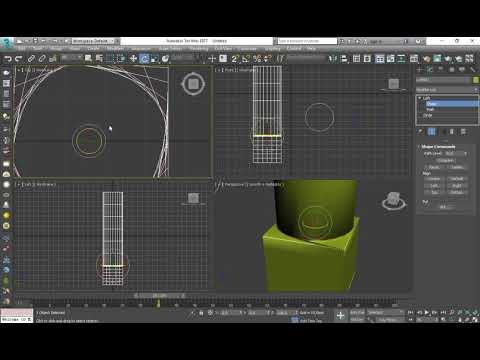Open the named selection sets dropdown
Image resolution: width=480 pixels, height=360 pixels.
coord(306,58)
